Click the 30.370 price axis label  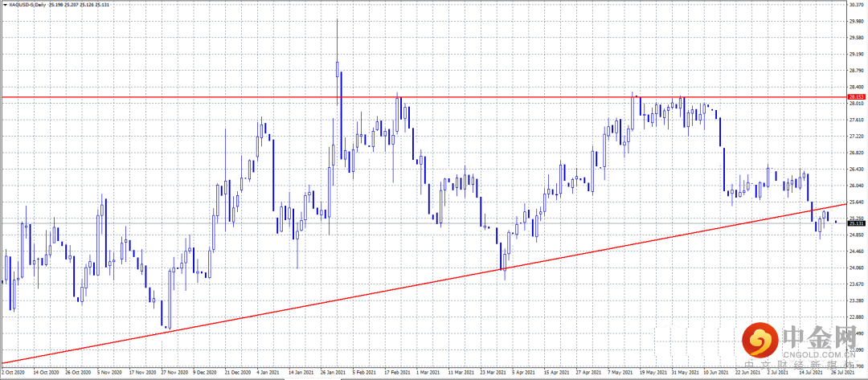coord(857,5)
